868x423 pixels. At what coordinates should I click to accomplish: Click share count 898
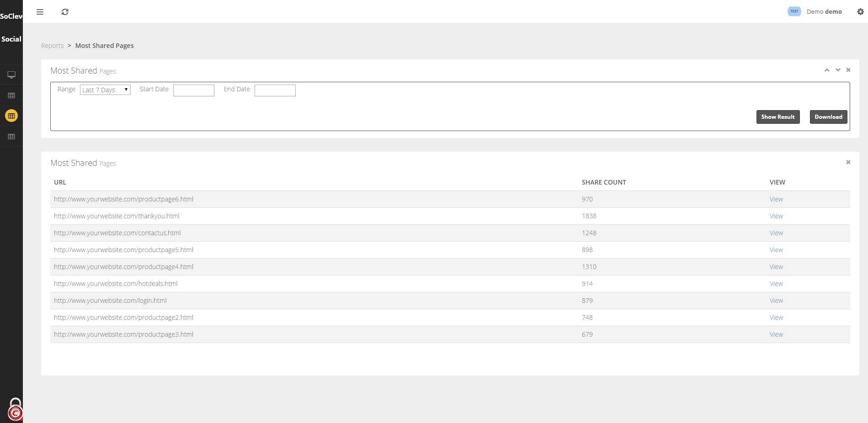pyautogui.click(x=587, y=250)
